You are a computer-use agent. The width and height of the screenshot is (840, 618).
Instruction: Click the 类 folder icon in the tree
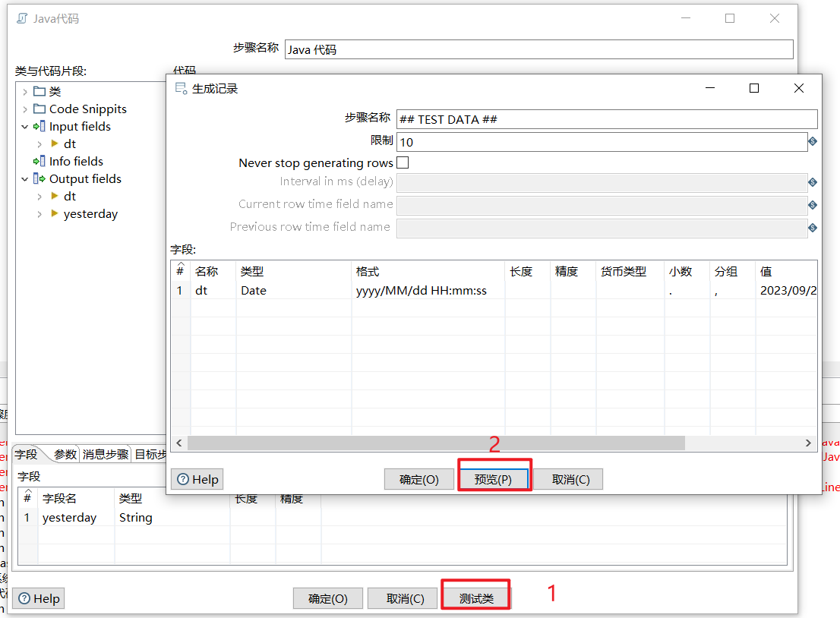[38, 90]
